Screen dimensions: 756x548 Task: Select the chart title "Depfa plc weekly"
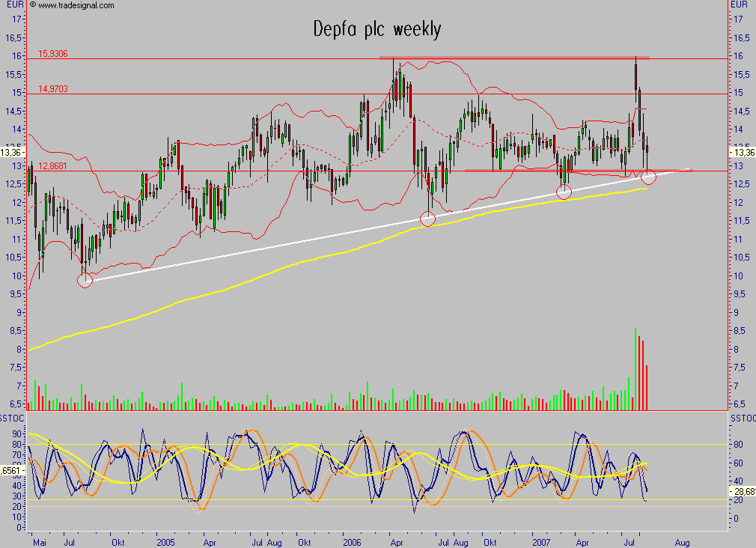click(377, 29)
